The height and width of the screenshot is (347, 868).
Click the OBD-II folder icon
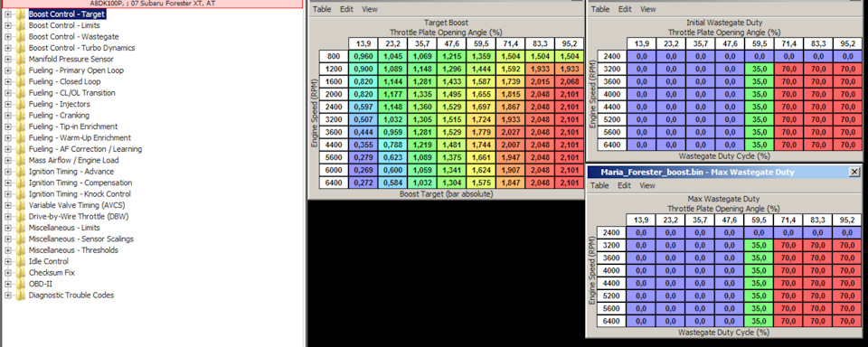point(21,284)
